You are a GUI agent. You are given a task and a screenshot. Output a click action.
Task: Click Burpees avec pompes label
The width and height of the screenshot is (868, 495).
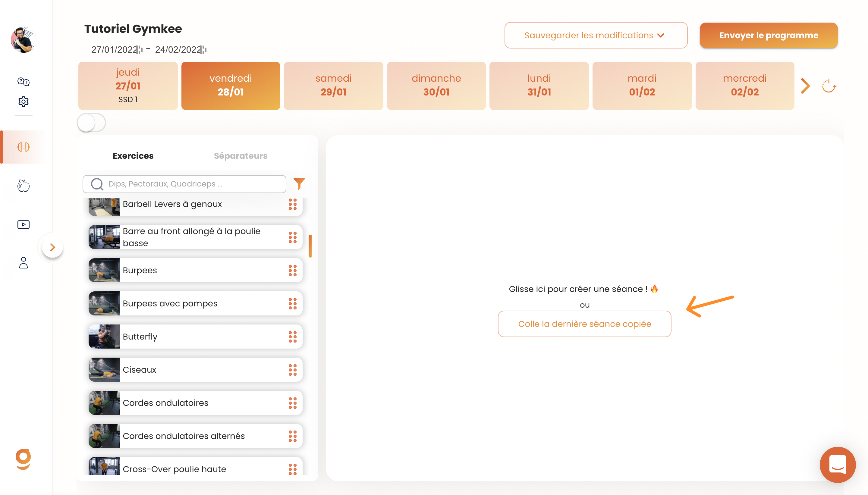point(170,304)
